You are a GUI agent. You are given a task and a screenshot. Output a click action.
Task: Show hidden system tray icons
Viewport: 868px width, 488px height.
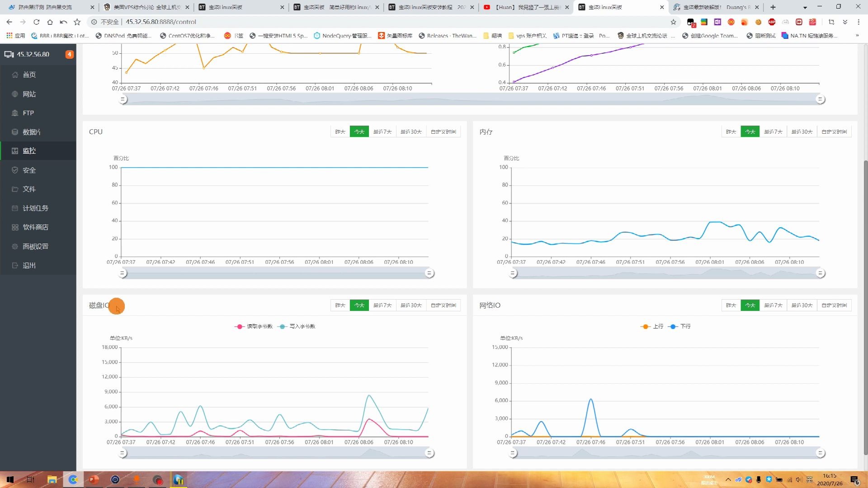pos(728,479)
